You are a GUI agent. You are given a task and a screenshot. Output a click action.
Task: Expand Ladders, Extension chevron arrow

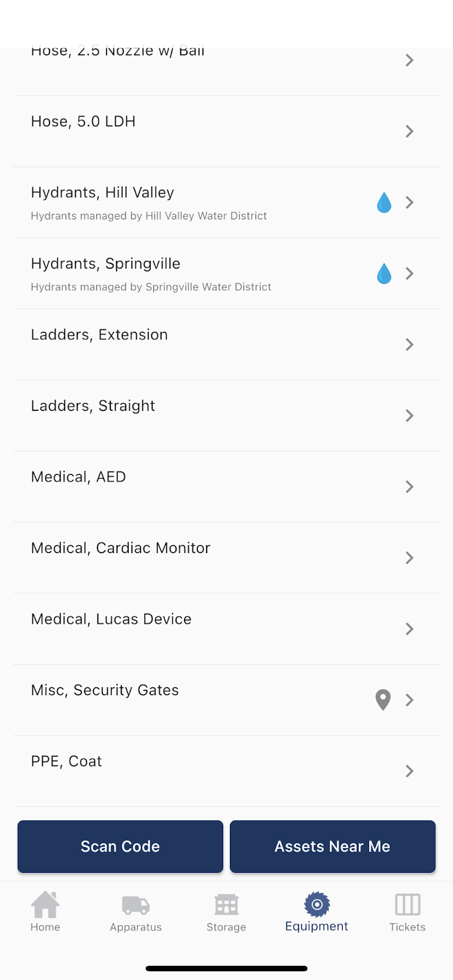409,345
